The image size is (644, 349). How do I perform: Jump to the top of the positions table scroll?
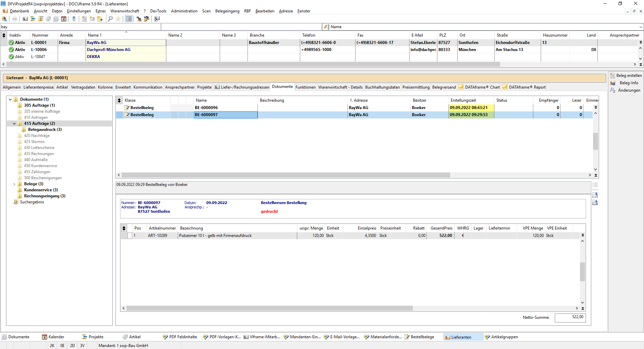coord(583,235)
